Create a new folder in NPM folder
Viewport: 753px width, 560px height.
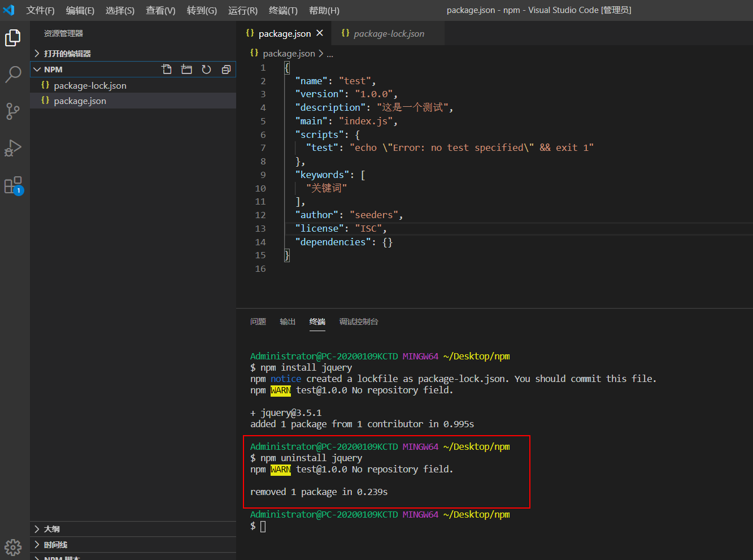pos(186,70)
